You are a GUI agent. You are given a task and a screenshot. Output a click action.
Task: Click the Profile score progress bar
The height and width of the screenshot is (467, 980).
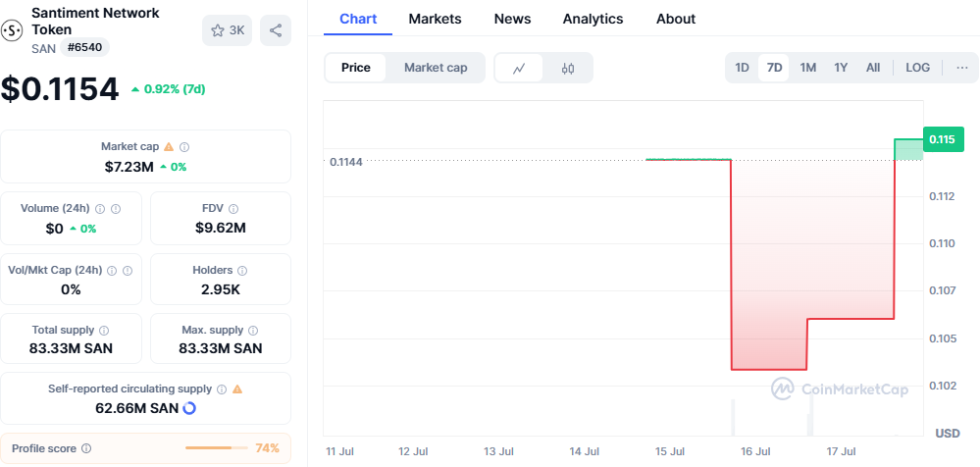click(216, 448)
